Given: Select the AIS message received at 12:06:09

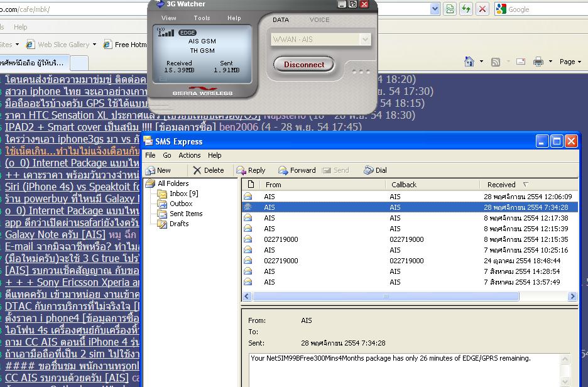Looking at the screenshot, I should coord(410,197).
